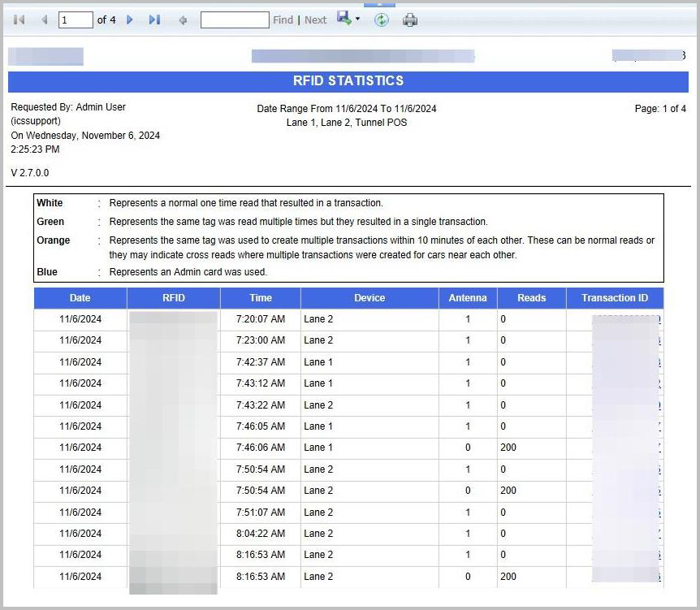Click the Lane 1 device at 7:42:37 AM
The height and width of the screenshot is (610, 700).
tap(318, 362)
